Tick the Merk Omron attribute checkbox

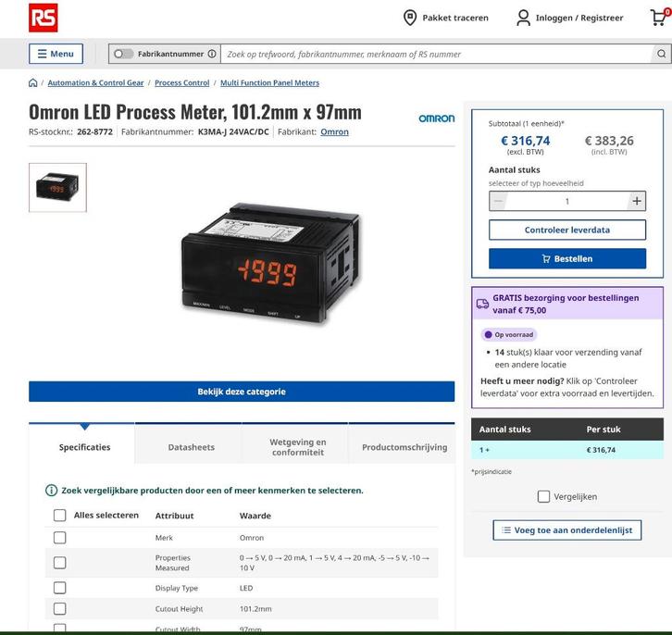pos(59,538)
